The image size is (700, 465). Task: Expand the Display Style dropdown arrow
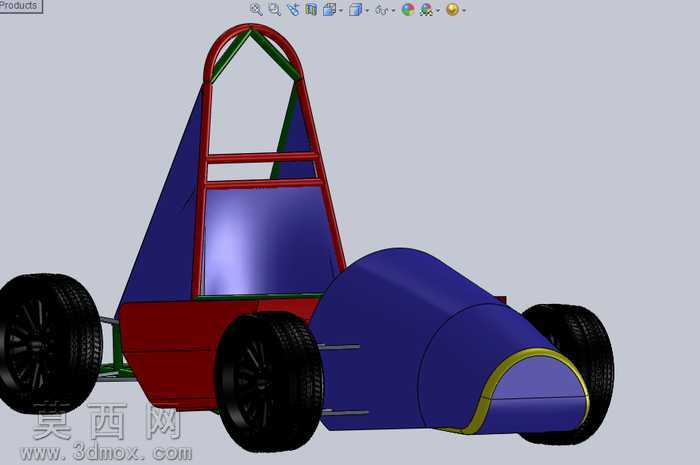click(367, 10)
